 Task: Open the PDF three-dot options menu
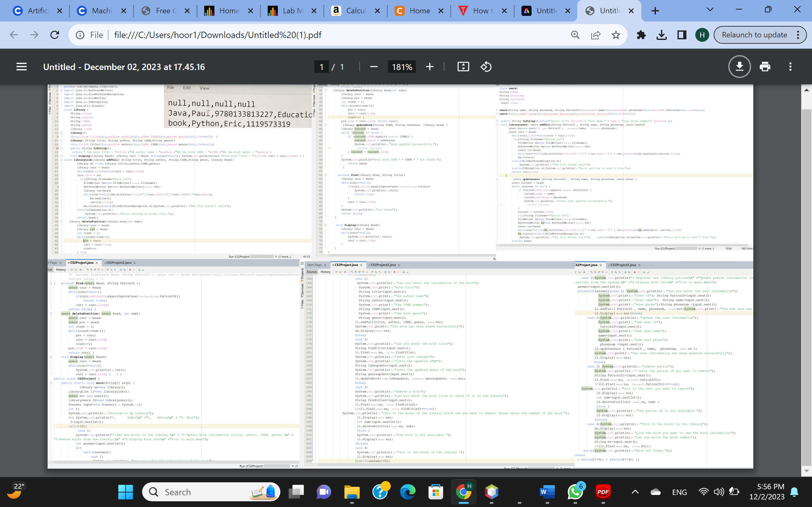(x=790, y=67)
